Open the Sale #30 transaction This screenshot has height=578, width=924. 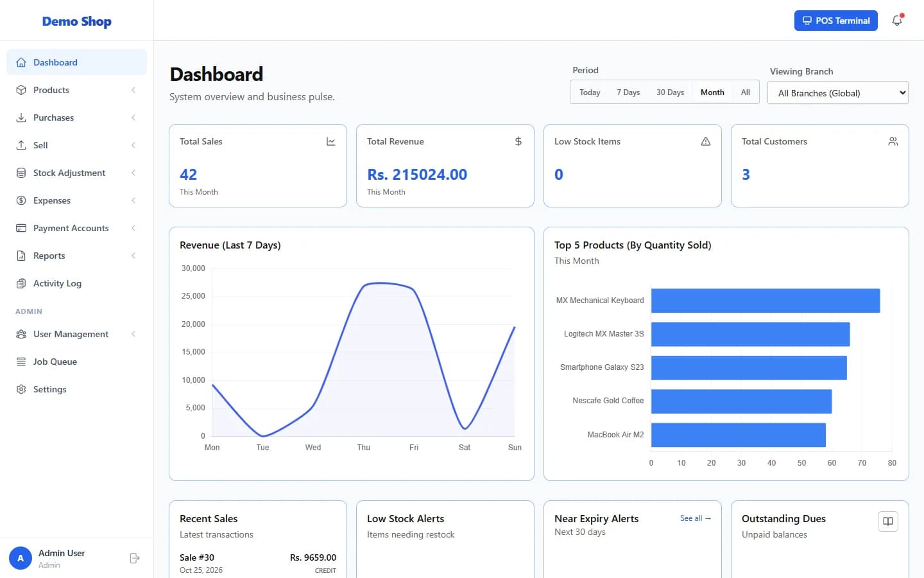[x=258, y=563]
